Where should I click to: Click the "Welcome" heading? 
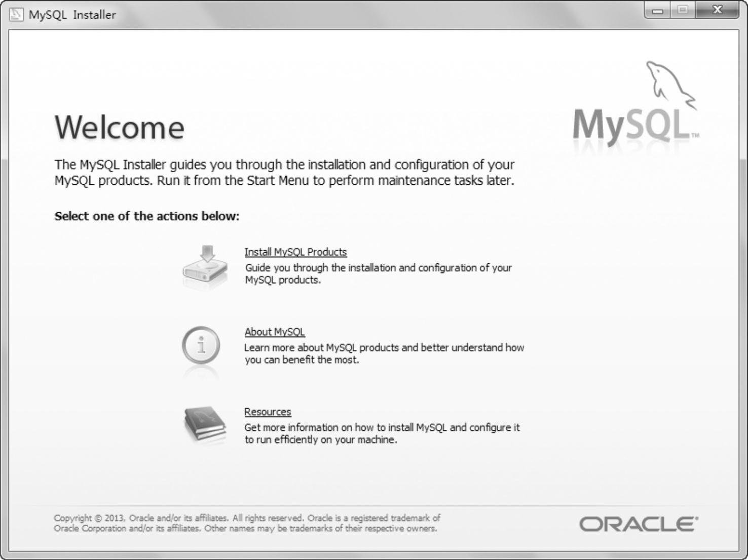(120, 127)
